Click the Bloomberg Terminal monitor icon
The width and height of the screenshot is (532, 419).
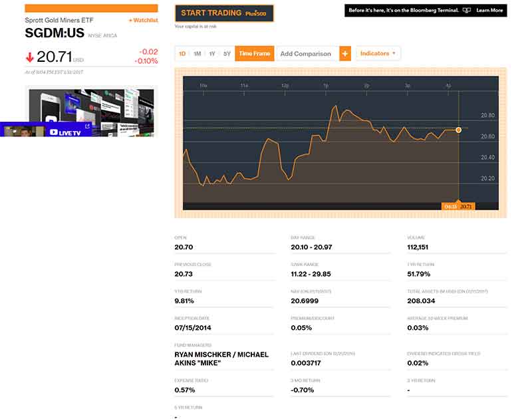pyautogui.click(x=466, y=11)
